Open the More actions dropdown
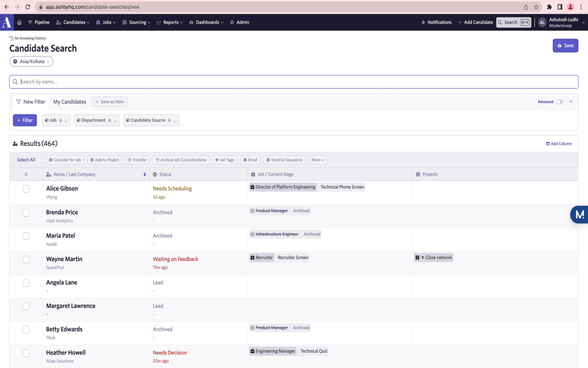 coord(317,160)
